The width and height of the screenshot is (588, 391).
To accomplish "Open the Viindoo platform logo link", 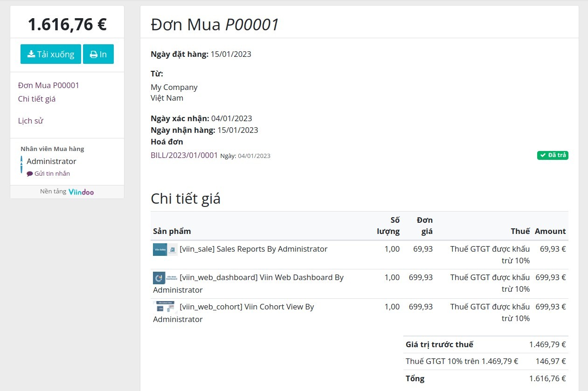I will coord(81,192).
